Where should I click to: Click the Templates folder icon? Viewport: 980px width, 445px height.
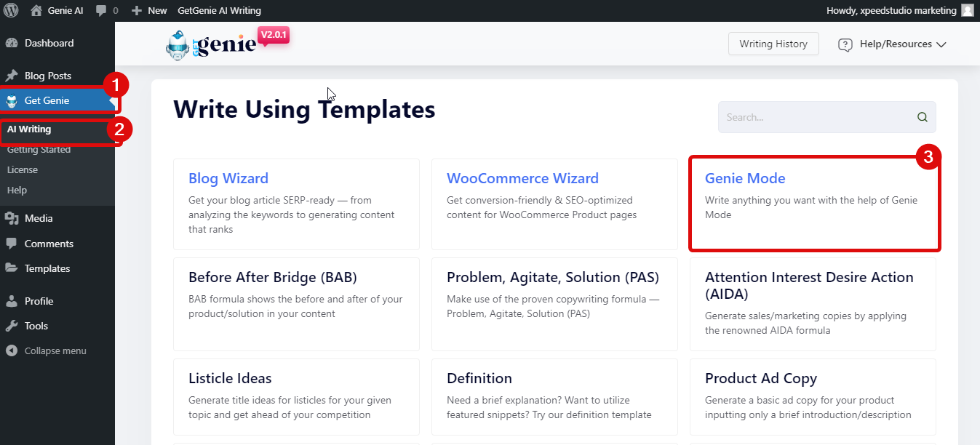[x=12, y=268]
